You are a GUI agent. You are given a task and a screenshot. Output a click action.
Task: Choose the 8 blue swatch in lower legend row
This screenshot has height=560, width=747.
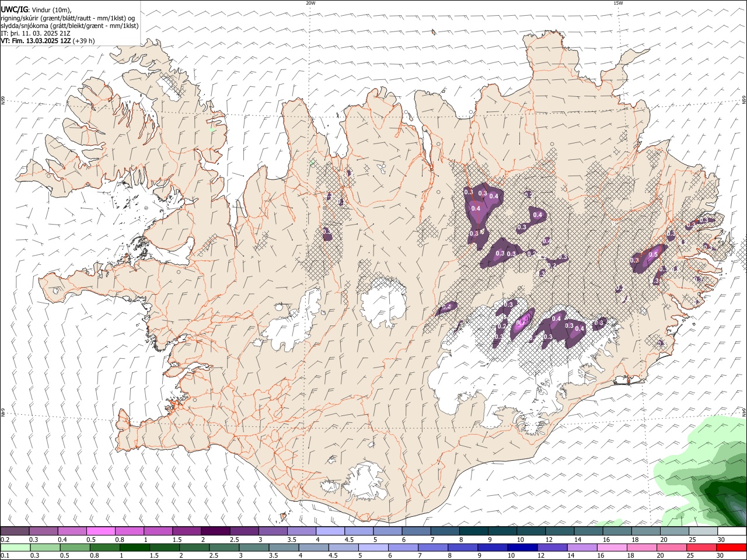click(462, 547)
